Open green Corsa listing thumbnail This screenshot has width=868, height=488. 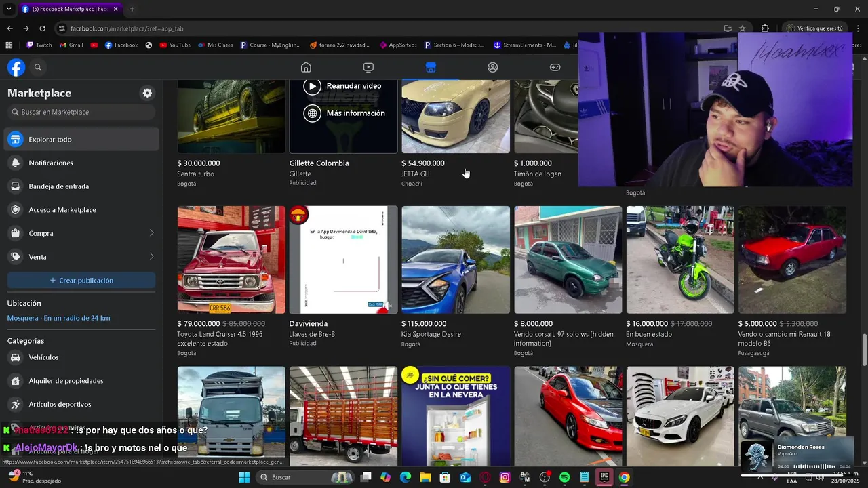pyautogui.click(x=568, y=260)
